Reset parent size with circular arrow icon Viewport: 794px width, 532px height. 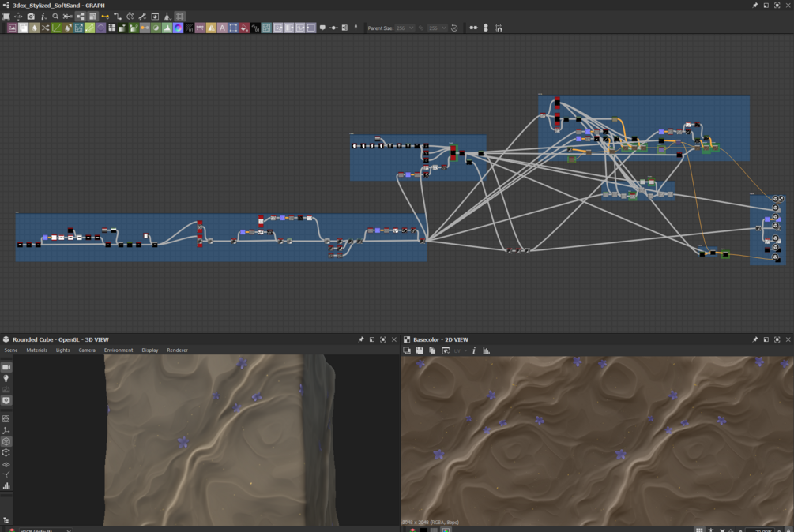[x=454, y=28]
